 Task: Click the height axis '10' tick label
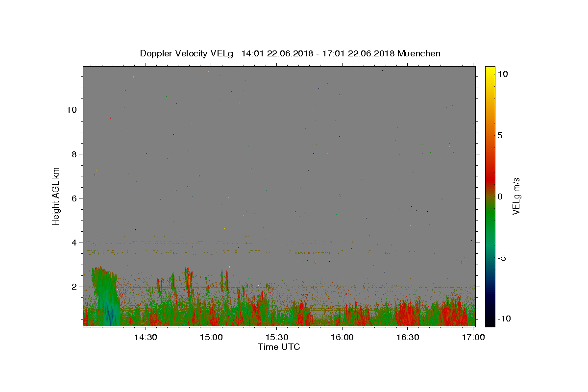pyautogui.click(x=72, y=110)
